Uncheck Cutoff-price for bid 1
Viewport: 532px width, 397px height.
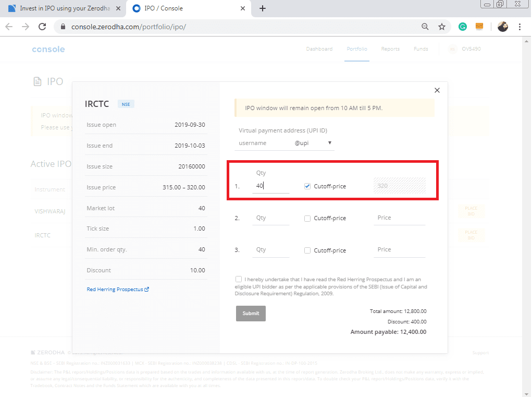307,186
